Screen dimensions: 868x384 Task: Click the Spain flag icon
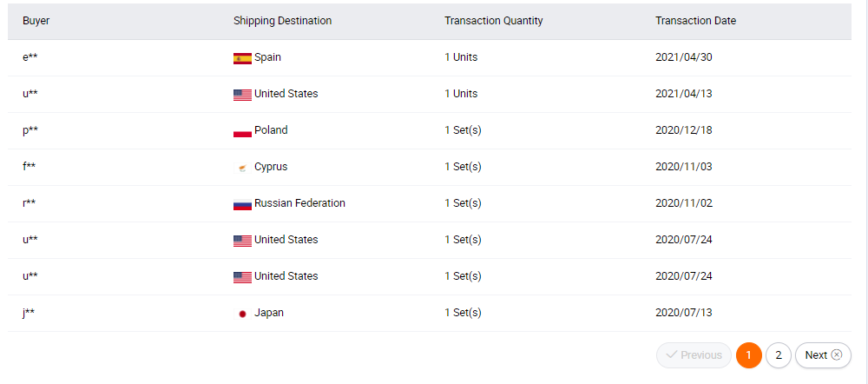[x=242, y=58]
